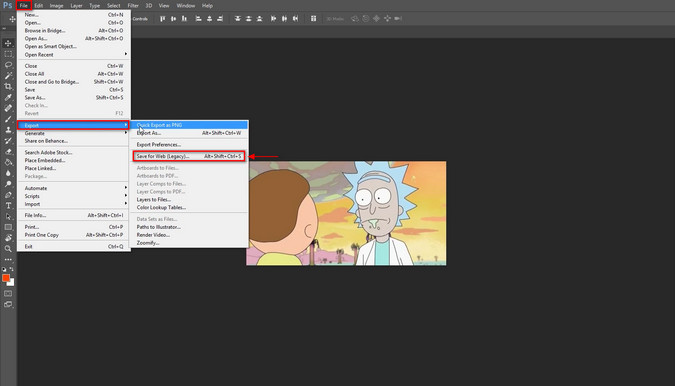Open the Edit Toolbar three-dots button
Viewport: 675px width, 386px height.
tap(8, 259)
